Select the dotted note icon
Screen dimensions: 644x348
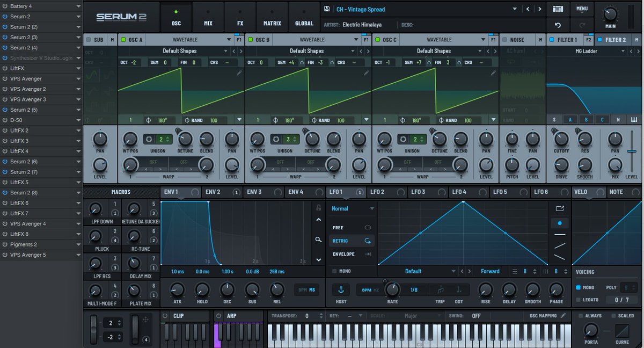(x=459, y=290)
